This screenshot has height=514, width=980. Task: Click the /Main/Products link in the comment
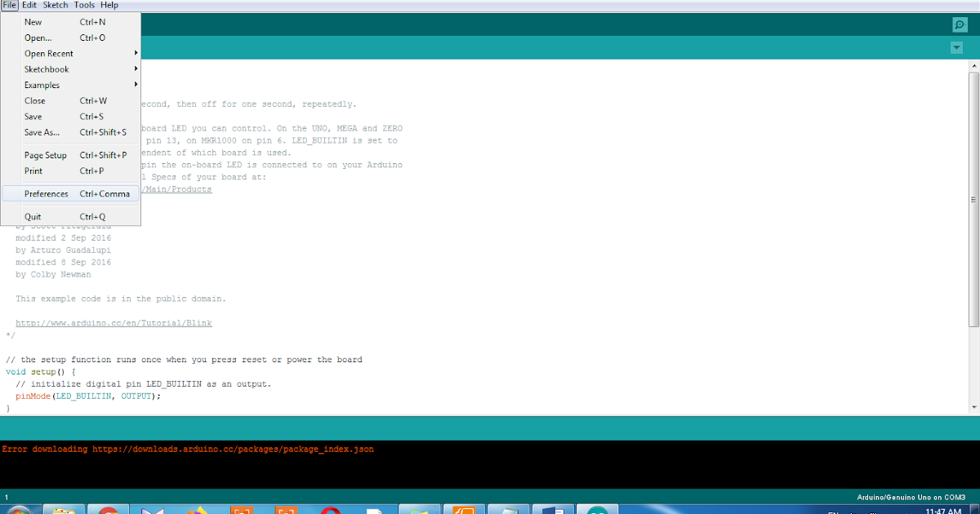click(x=176, y=188)
